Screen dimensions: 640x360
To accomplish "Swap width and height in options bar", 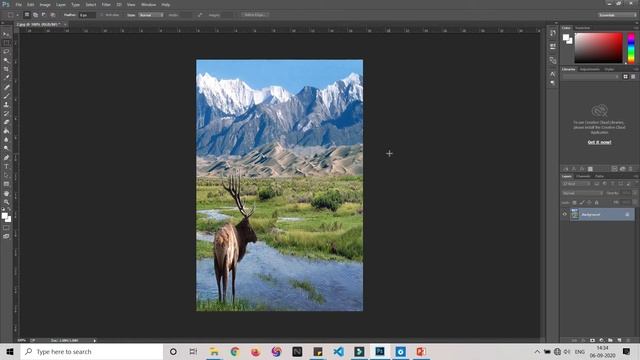I will click(x=200, y=15).
